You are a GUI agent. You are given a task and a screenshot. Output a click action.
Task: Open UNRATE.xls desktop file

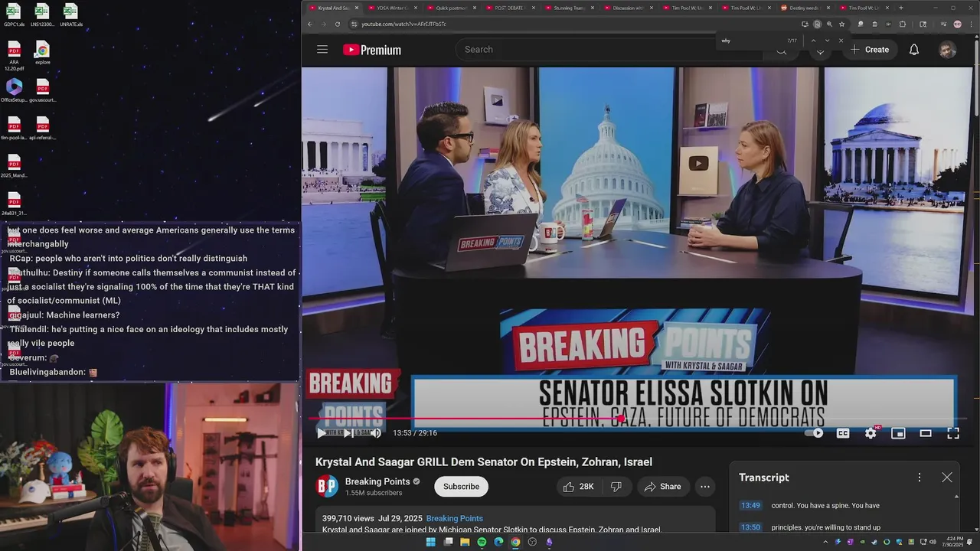point(70,15)
